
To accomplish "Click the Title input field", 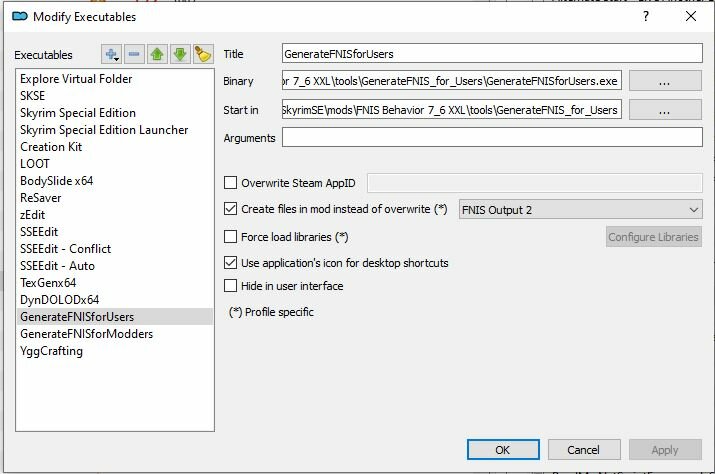I will (492, 53).
